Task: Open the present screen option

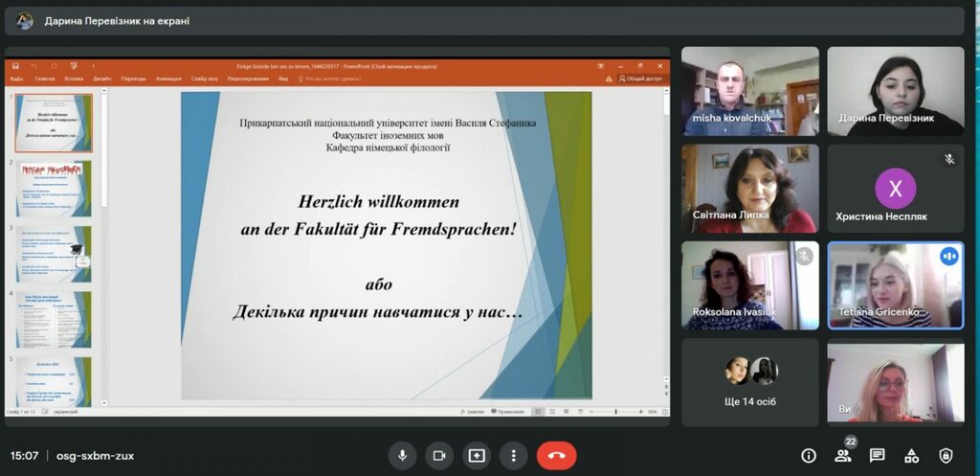Action: (x=477, y=455)
